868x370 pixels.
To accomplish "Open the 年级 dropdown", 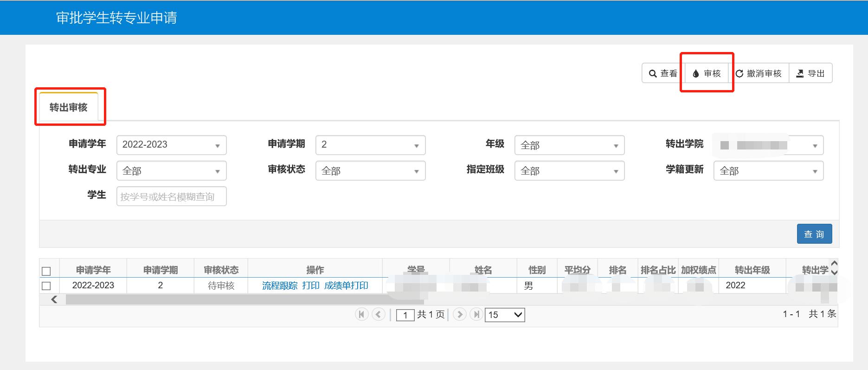I will coord(569,145).
